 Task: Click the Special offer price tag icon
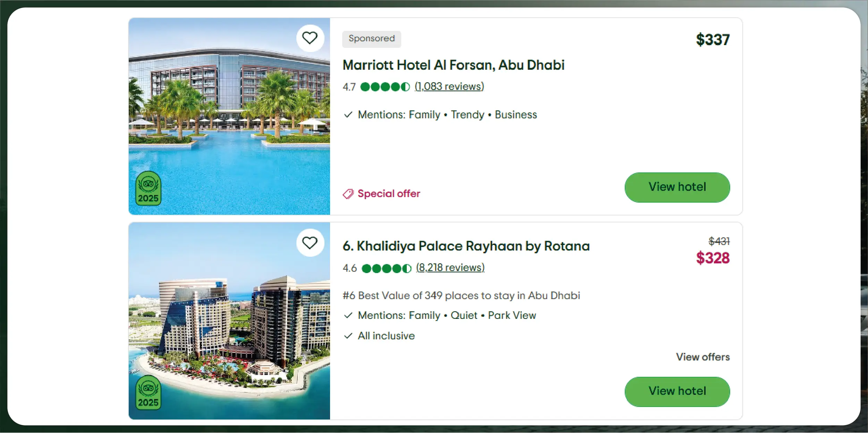(348, 194)
